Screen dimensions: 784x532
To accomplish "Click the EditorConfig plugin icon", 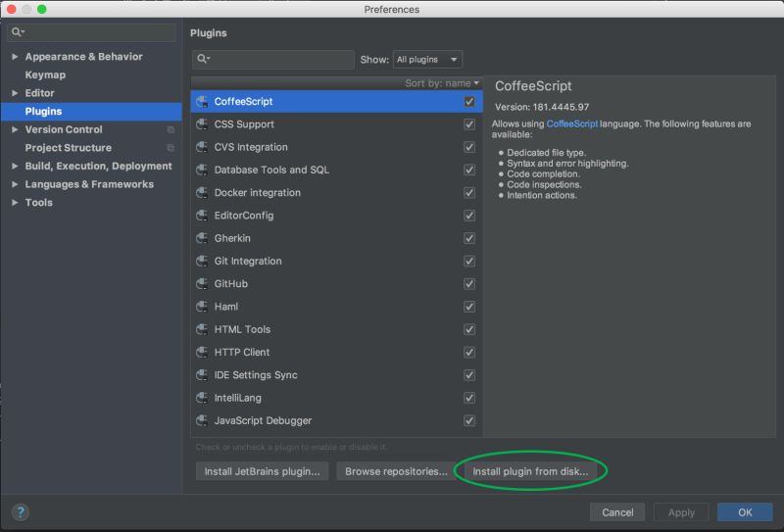I will point(202,216).
